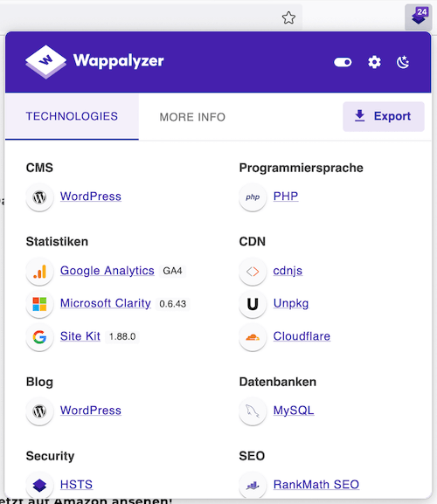437x504 pixels.
Task: Bookmark page with the star icon
Action: (x=288, y=17)
